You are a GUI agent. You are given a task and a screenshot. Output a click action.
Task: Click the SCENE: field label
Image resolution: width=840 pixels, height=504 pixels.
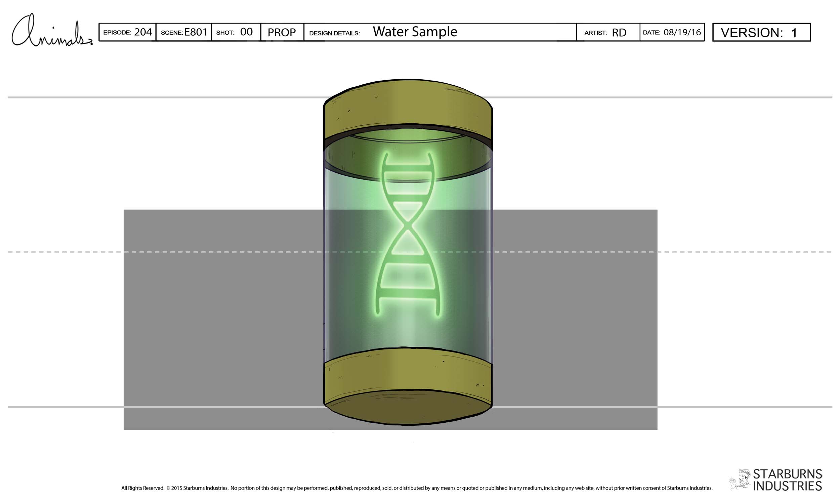172,33
